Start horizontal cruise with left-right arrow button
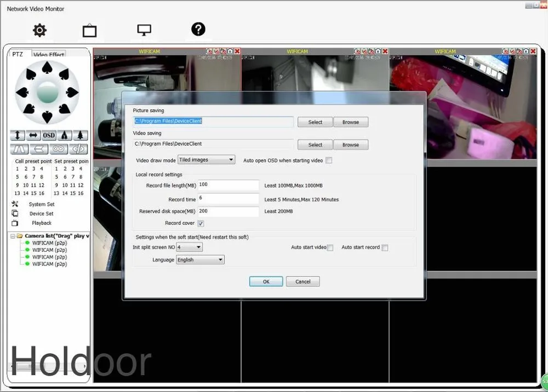 pos(33,135)
